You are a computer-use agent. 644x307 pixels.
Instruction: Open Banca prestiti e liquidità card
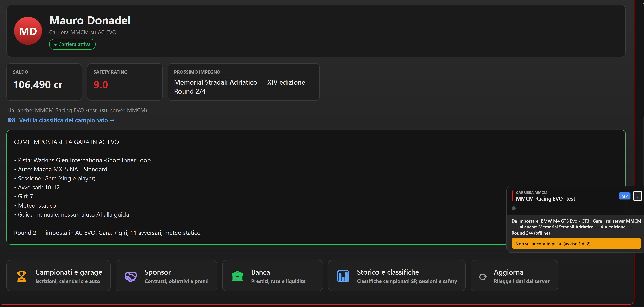click(272, 276)
